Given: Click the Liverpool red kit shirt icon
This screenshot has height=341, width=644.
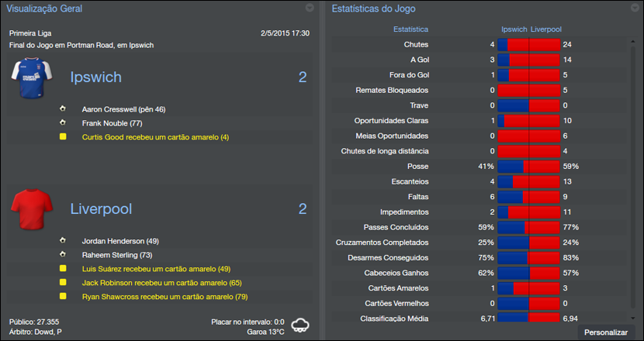Looking at the screenshot, I should [31, 208].
